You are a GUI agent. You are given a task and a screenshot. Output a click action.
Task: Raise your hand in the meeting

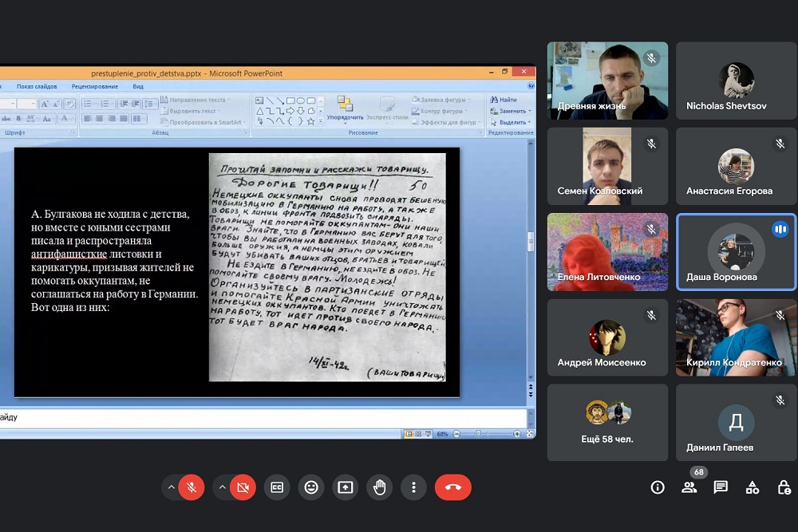(x=380, y=487)
